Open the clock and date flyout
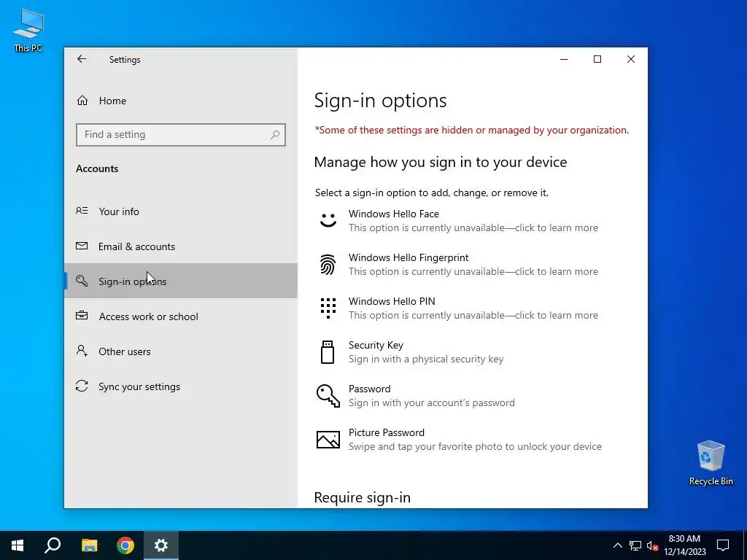The height and width of the screenshot is (560, 747). (x=684, y=545)
